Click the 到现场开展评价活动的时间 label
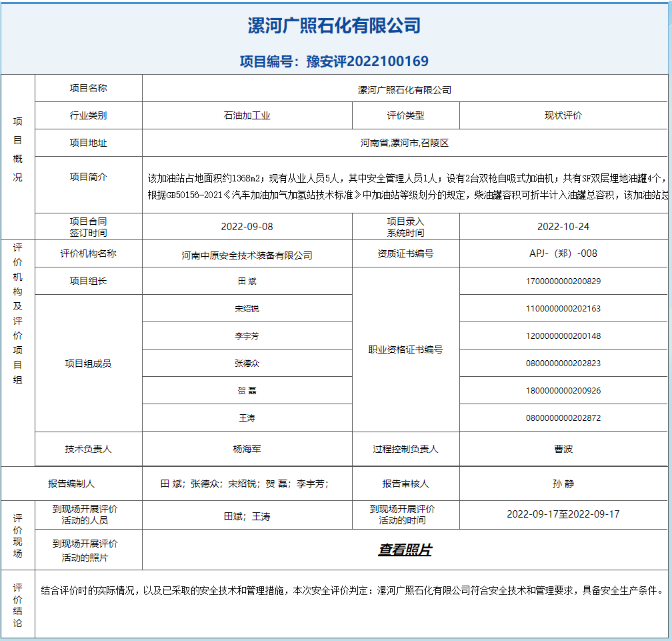 pyautogui.click(x=402, y=514)
